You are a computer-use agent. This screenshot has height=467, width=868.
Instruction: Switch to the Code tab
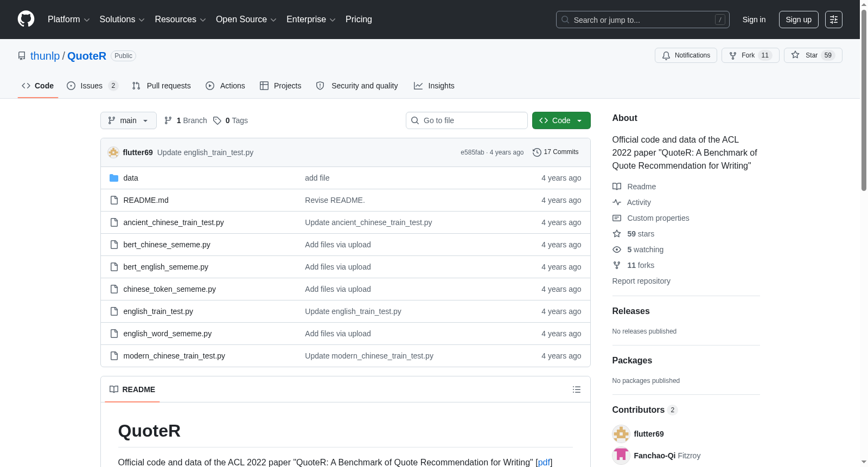coord(38,86)
